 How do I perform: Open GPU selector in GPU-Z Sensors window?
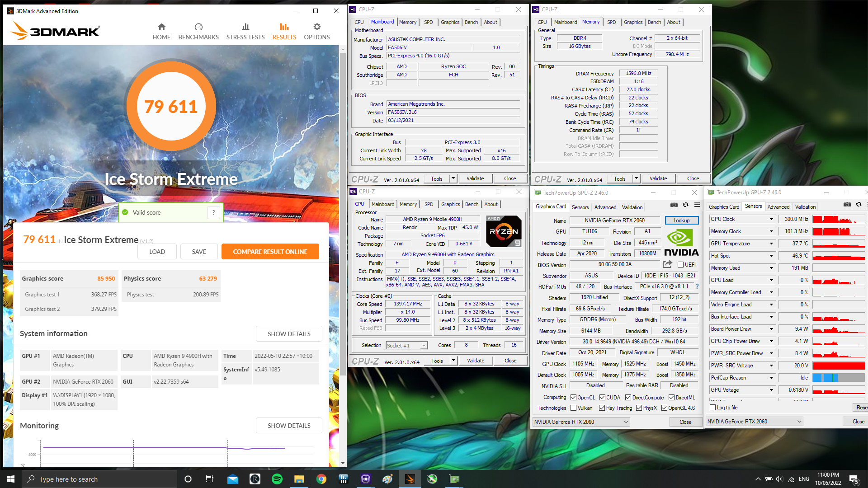755,422
